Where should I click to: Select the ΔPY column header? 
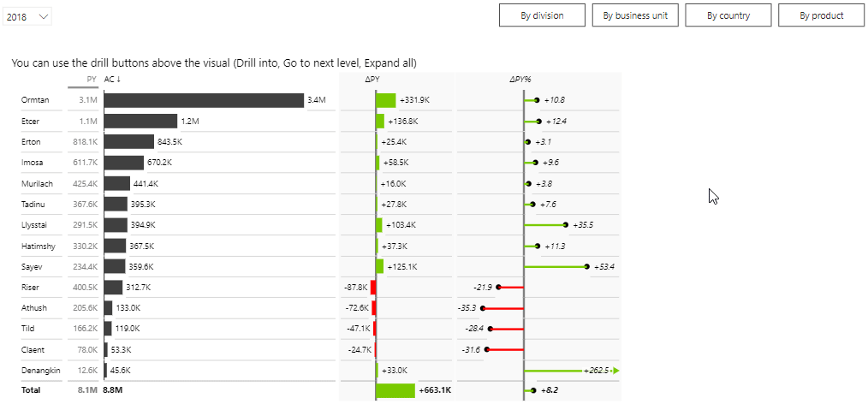pyautogui.click(x=372, y=80)
